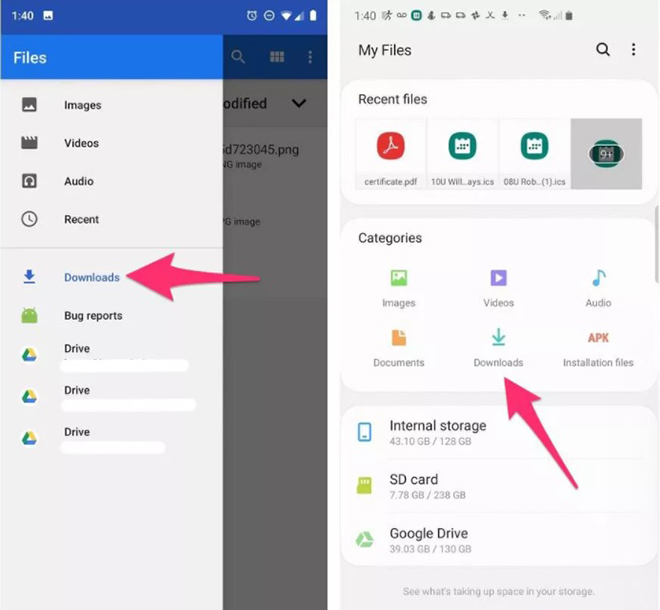Open Images category in My Files
Image resolution: width=660 pixels, height=610 pixels.
(x=399, y=289)
